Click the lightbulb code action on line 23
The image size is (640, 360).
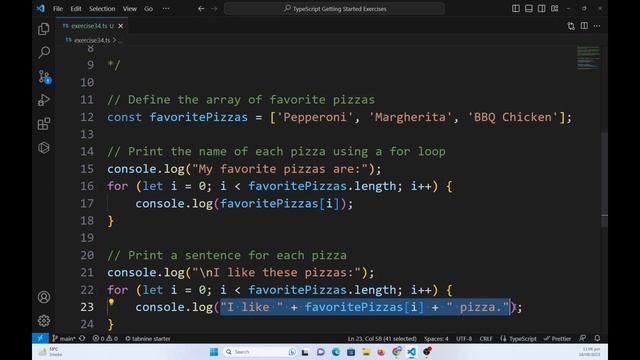[111, 302]
